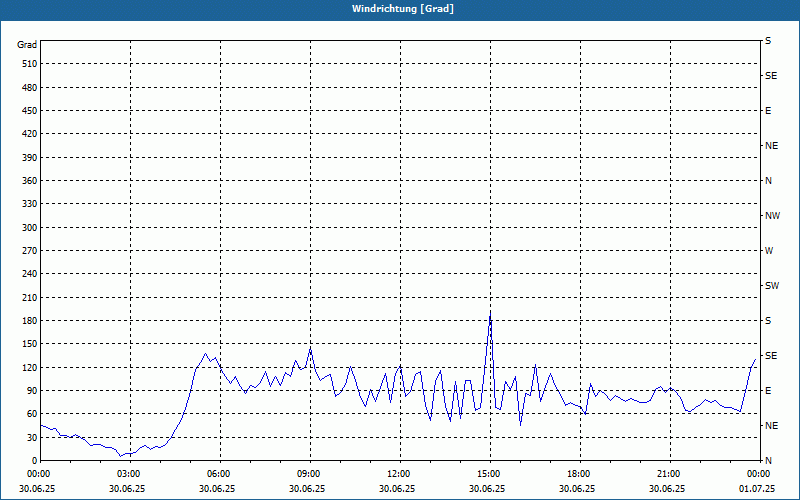This screenshot has height=500, width=800.
Task: Select the 210 y-axis value
Action: [x=30, y=297]
